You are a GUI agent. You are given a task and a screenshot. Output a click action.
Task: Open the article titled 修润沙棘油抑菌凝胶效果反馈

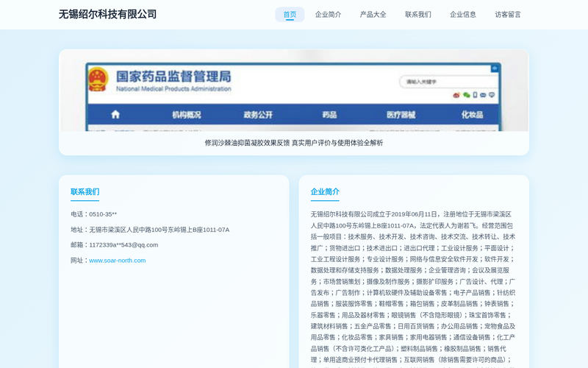point(293,143)
